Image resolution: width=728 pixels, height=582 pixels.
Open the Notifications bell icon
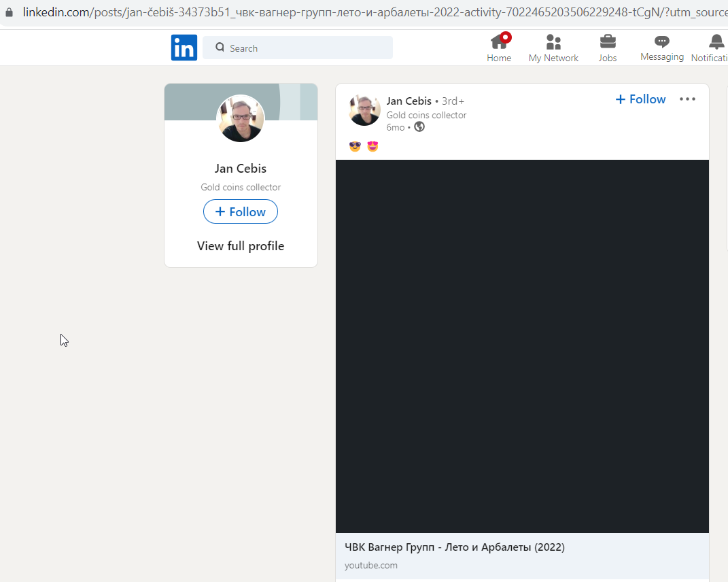pos(716,41)
